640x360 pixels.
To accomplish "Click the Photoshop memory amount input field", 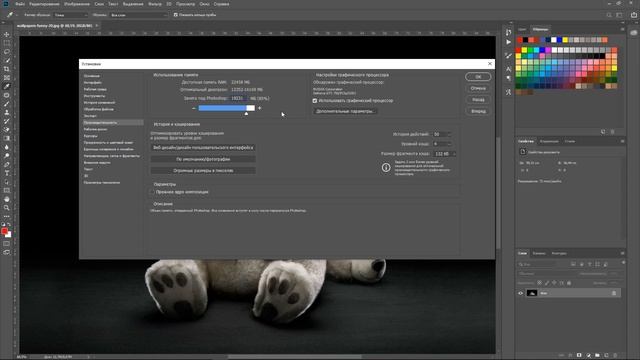I will [x=238, y=98].
